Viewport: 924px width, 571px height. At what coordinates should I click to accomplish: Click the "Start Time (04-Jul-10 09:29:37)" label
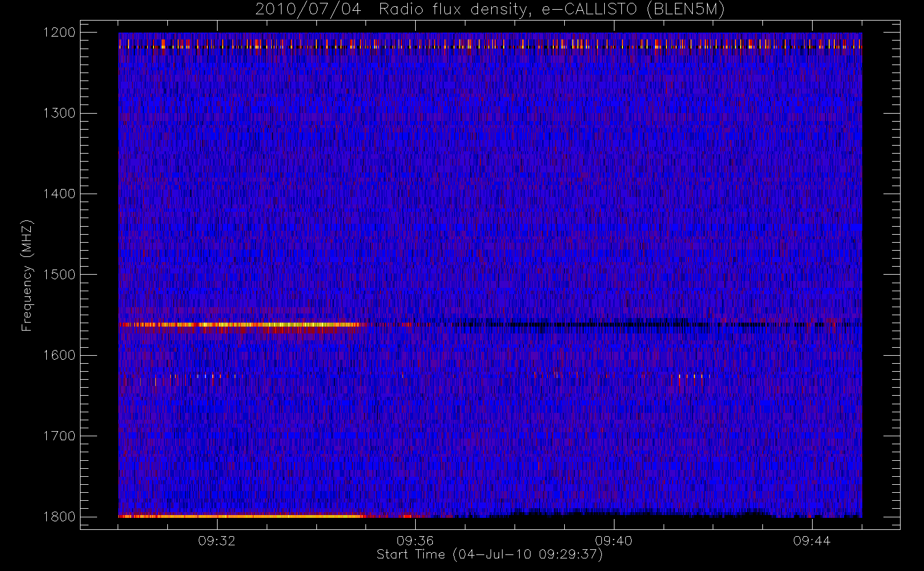point(490,554)
